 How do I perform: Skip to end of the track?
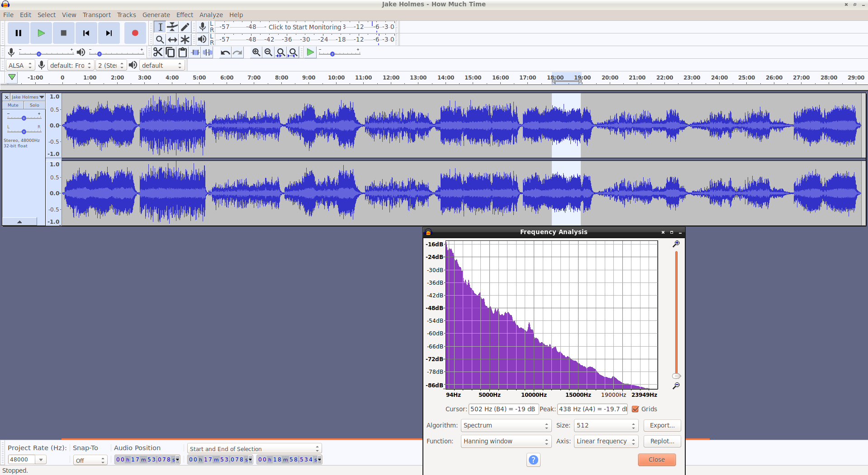109,33
